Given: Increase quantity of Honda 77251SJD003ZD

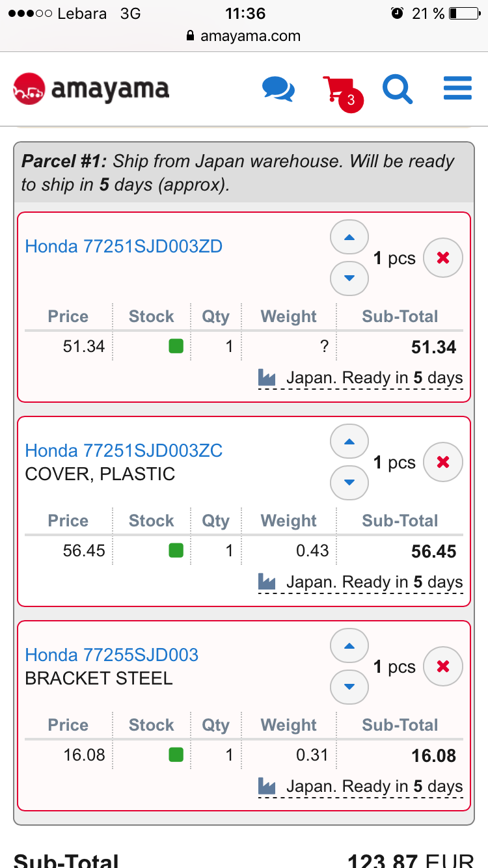Looking at the screenshot, I should click(349, 237).
